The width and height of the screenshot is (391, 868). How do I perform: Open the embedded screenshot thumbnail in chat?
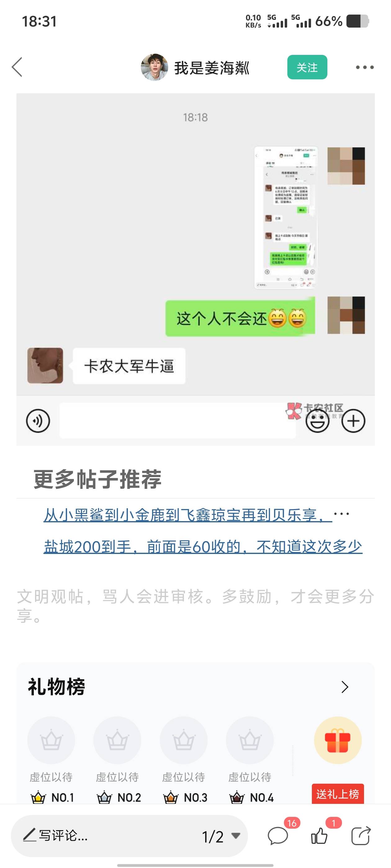[286, 218]
